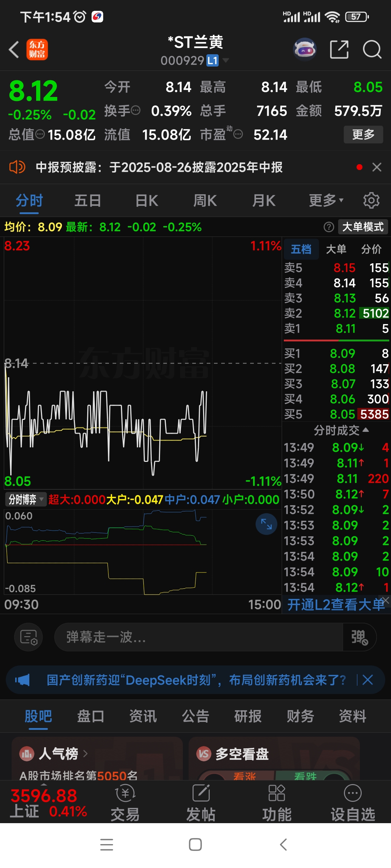This screenshot has height=868, width=391.
Task: Open the 功能 functions icon
Action: coord(277,803)
